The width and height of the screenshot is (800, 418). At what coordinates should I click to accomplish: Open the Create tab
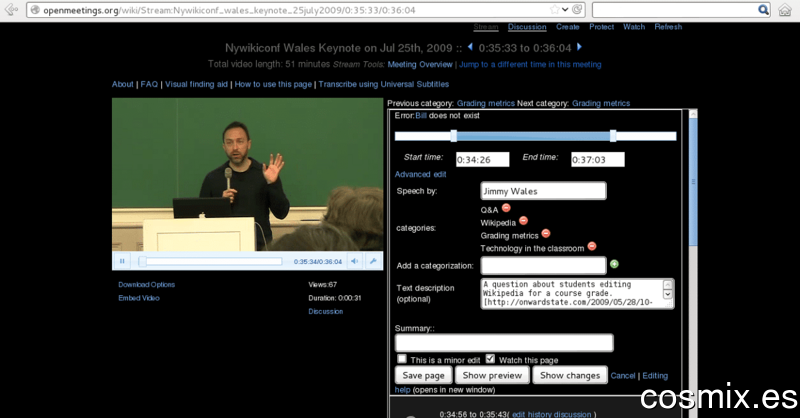[567, 27]
